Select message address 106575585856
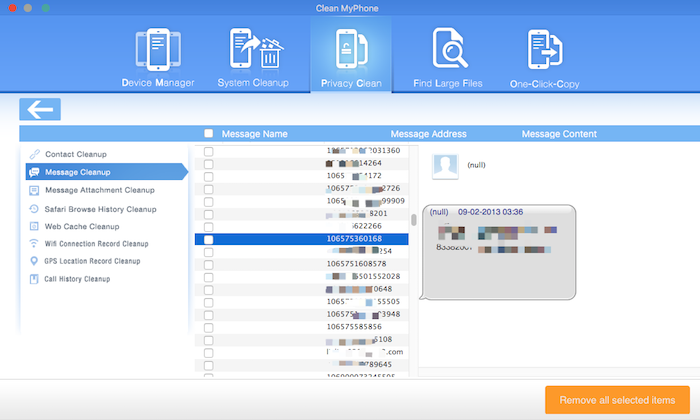Viewport: 700px width, 420px height. (354, 327)
